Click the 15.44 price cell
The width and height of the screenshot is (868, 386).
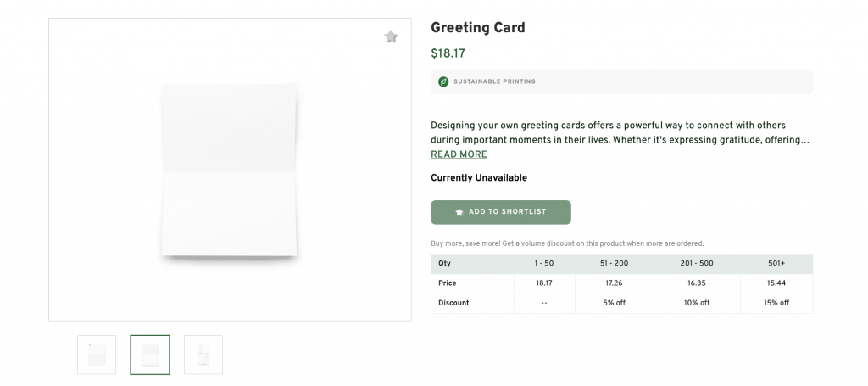pos(776,283)
